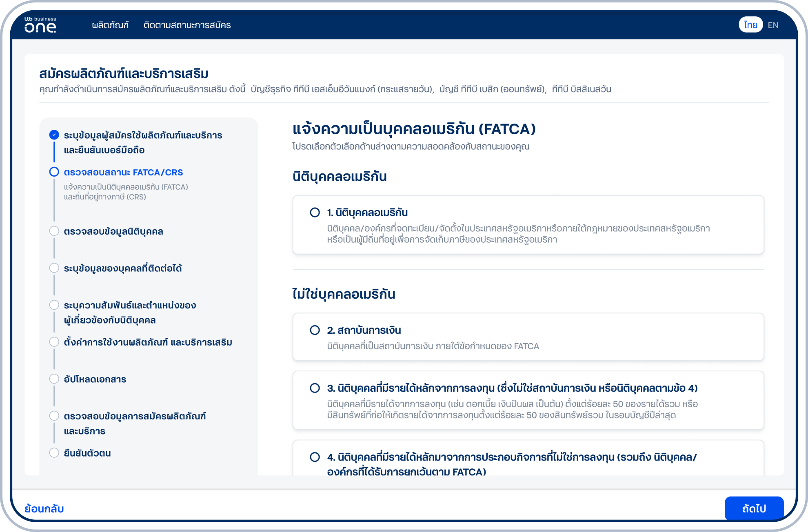Select option 3 for investment-income entities
The width and height of the screenshot is (808, 532).
pos(314,388)
